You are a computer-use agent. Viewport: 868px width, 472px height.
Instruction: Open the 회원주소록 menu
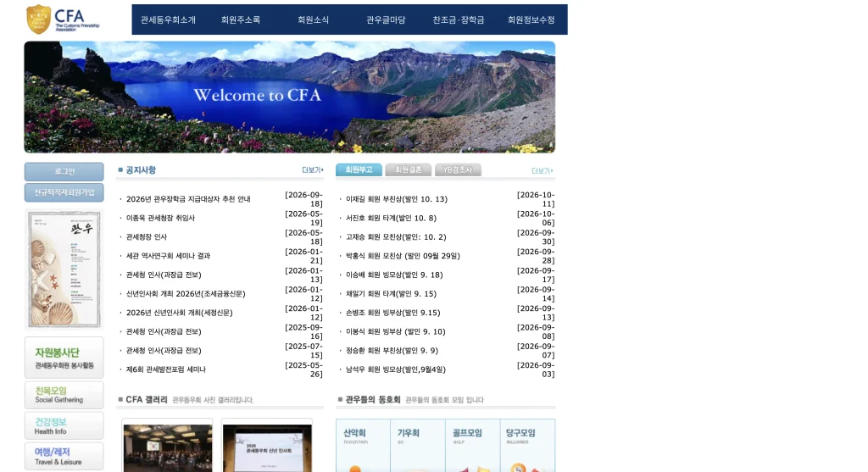point(240,20)
